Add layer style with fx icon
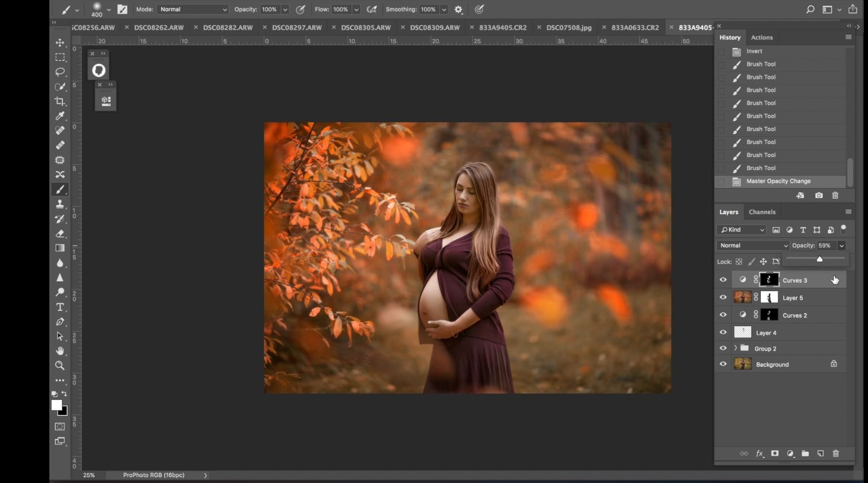868x483 pixels. click(760, 453)
